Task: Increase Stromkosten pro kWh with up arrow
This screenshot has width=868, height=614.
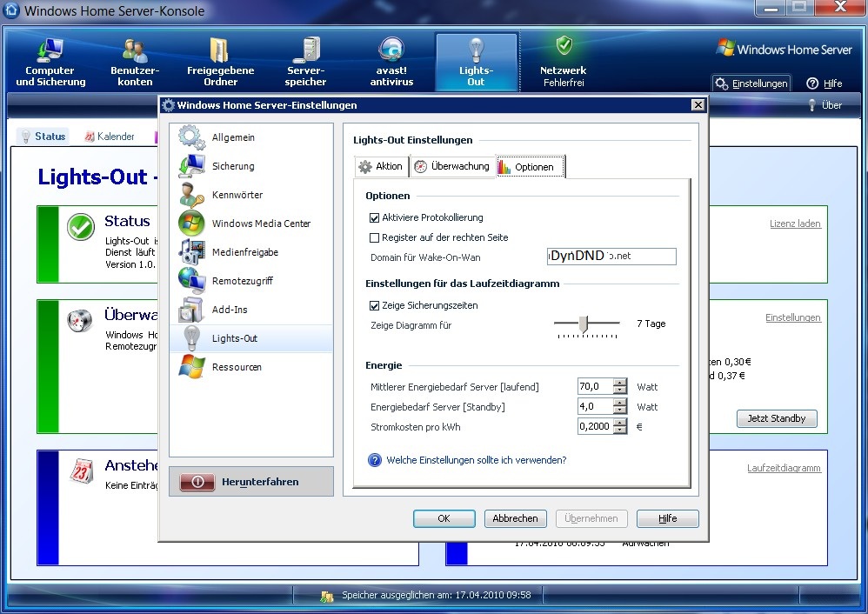Action: 620,423
